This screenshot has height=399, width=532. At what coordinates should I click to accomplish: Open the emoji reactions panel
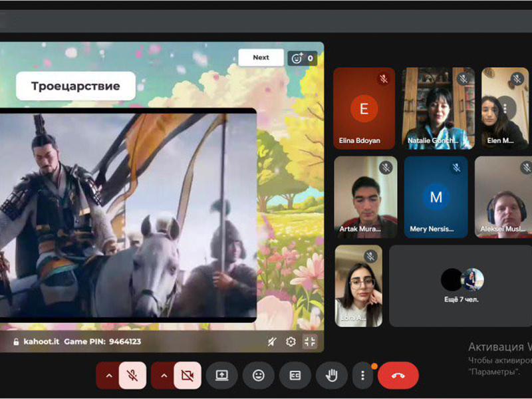[x=259, y=376]
